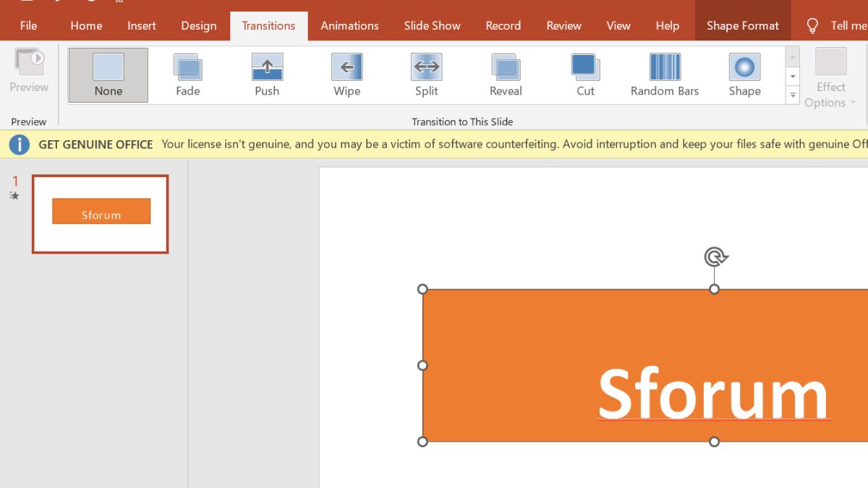Apply the Random Bars transition
The height and width of the screenshot is (488, 868).
point(664,74)
